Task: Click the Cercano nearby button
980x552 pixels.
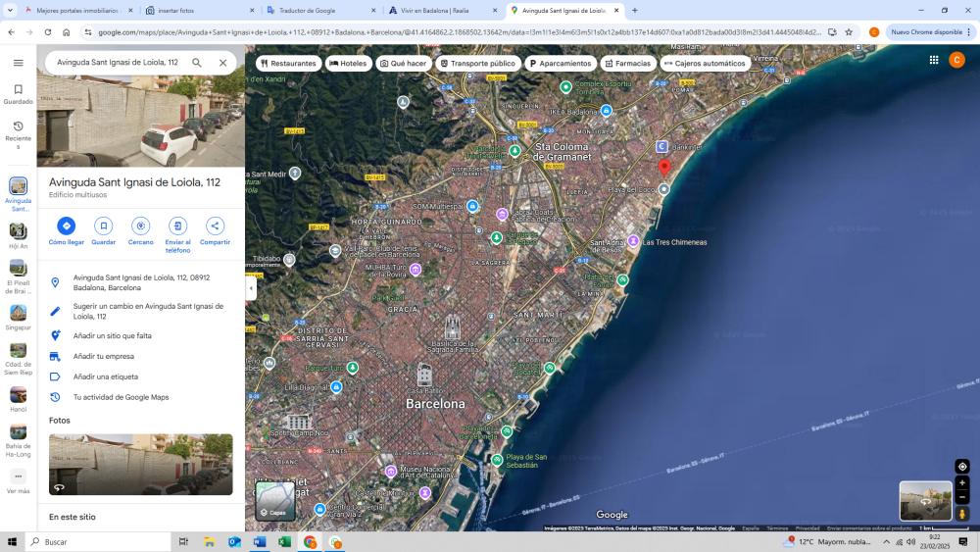Action: (x=140, y=231)
